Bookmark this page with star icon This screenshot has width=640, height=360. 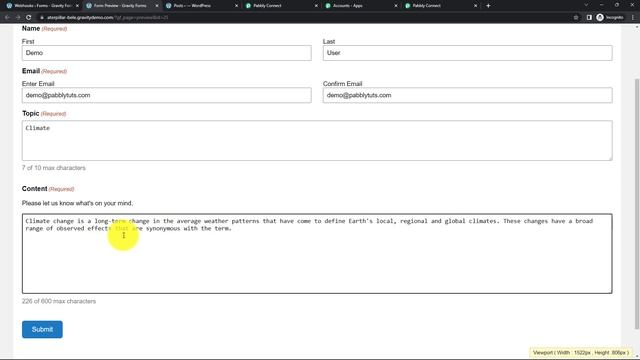(x=576, y=18)
